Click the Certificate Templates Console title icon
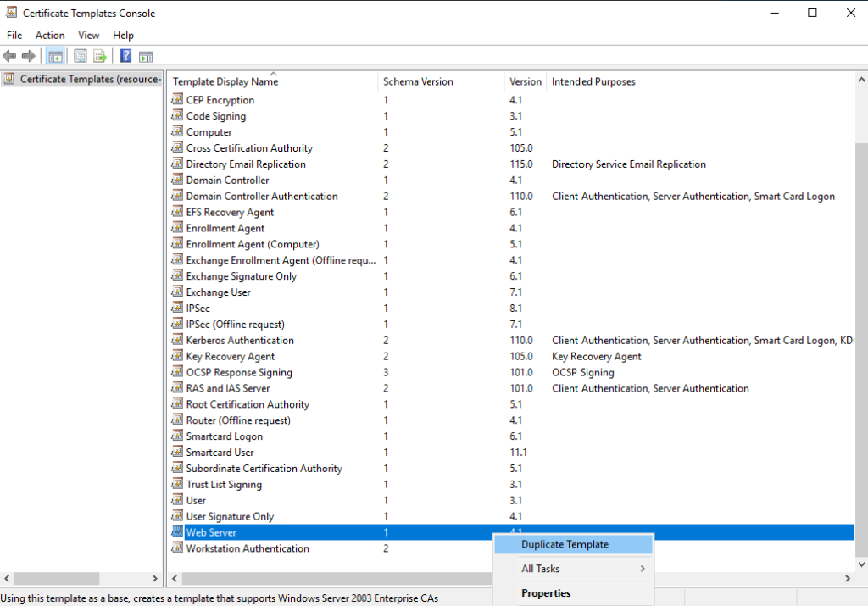The width and height of the screenshot is (868, 606). point(11,13)
